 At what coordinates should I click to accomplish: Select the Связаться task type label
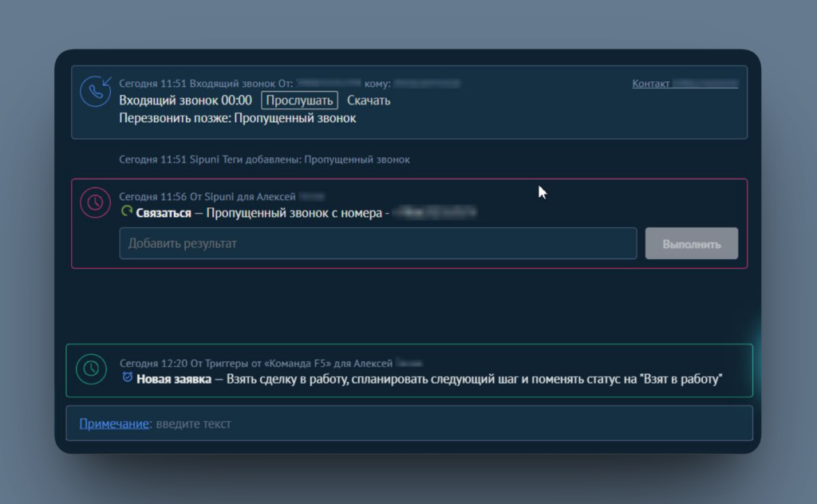tap(164, 213)
